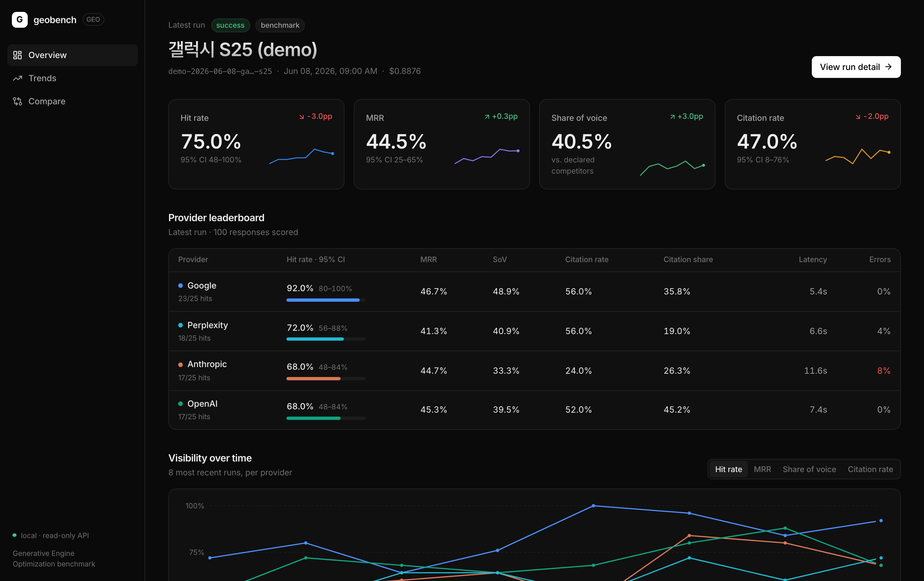Click the $0.8876 run cost
The height and width of the screenshot is (581, 924).
click(x=405, y=71)
